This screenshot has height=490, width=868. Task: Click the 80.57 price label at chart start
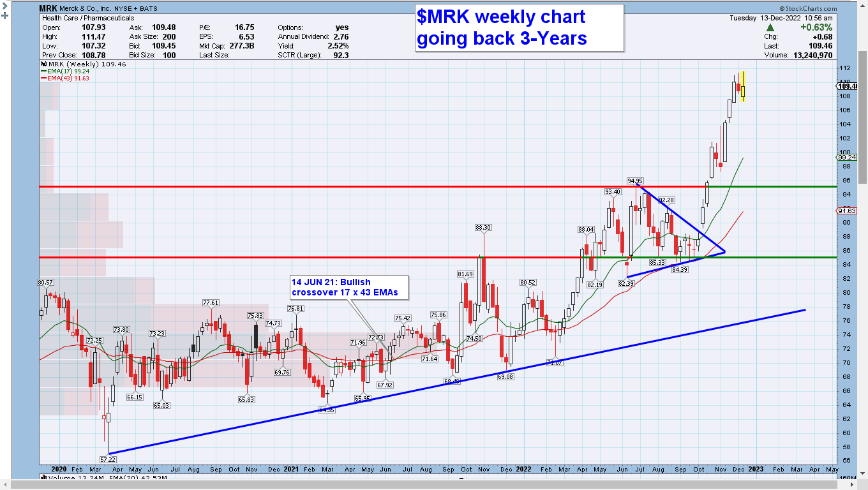45,282
